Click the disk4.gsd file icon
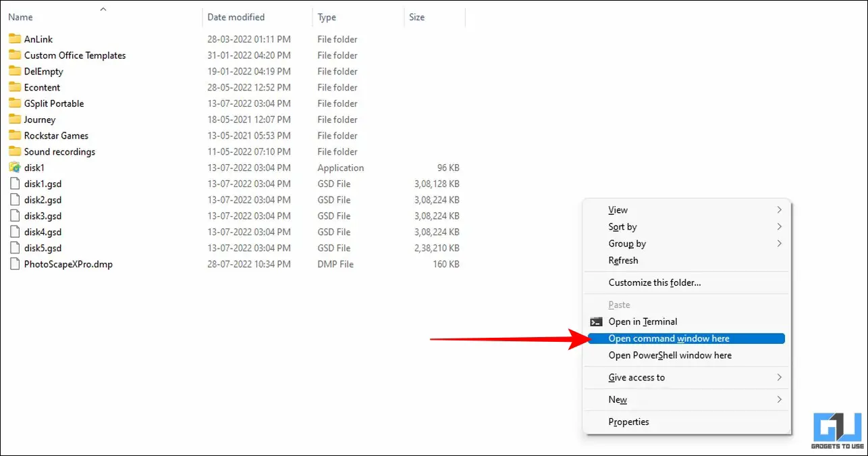The height and width of the screenshot is (456, 868). coord(15,232)
